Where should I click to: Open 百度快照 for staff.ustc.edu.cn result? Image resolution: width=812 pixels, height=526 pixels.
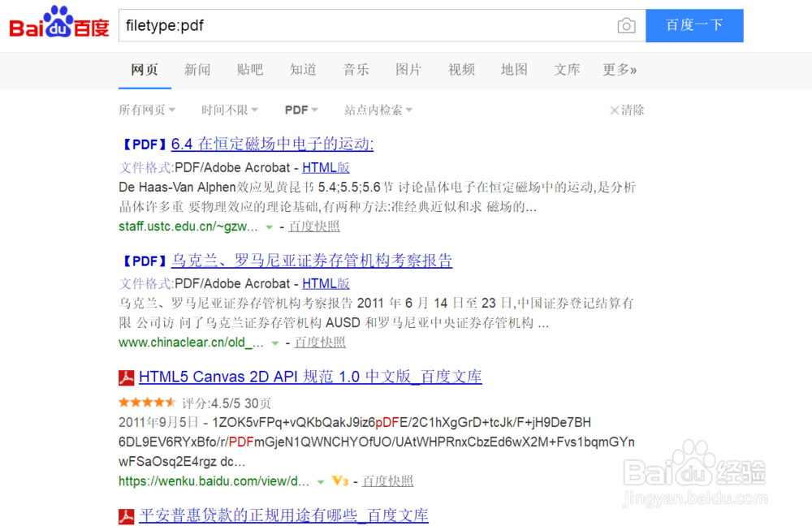[314, 226]
